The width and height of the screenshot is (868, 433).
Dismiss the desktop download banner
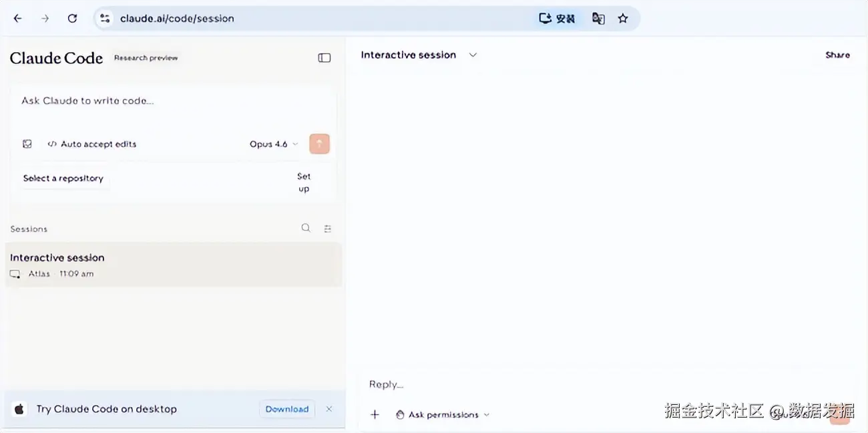point(329,409)
